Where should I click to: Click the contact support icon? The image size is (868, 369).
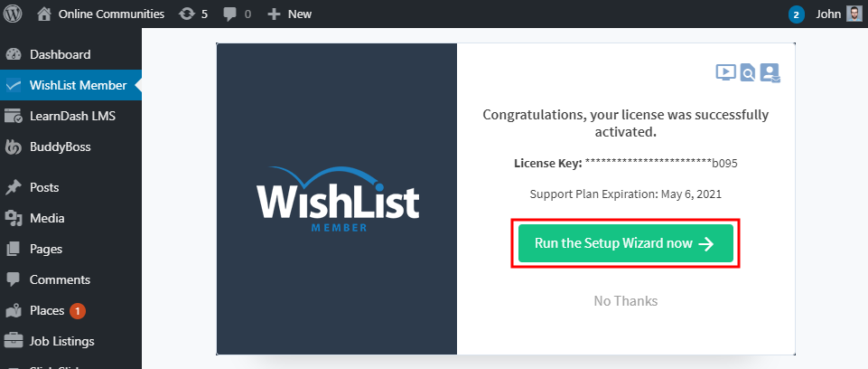(x=770, y=72)
